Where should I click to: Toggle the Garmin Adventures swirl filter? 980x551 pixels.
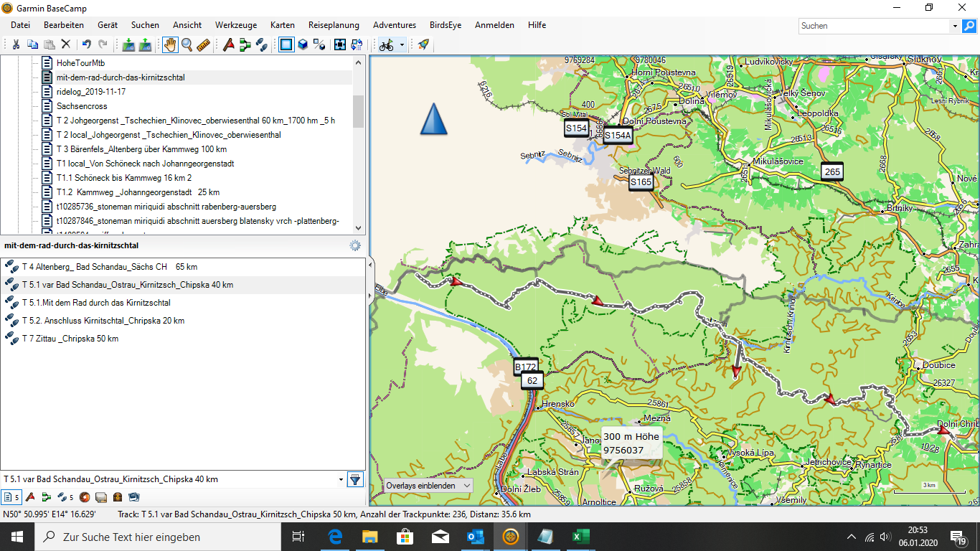85,496
